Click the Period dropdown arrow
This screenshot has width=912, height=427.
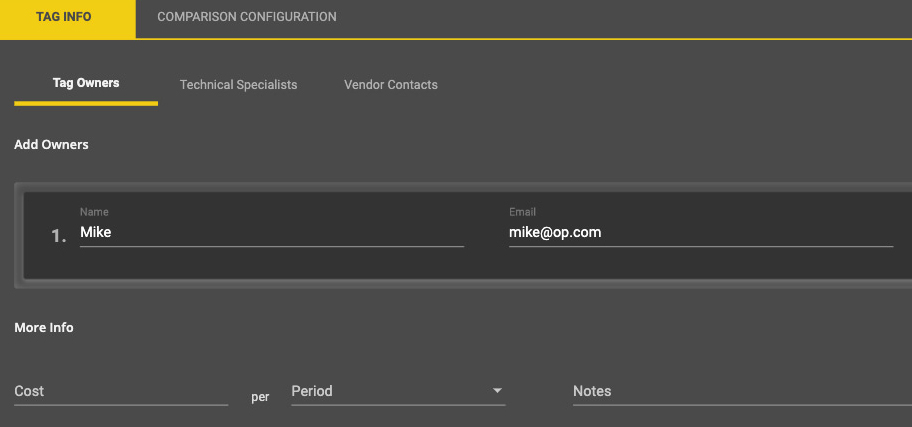pos(497,391)
